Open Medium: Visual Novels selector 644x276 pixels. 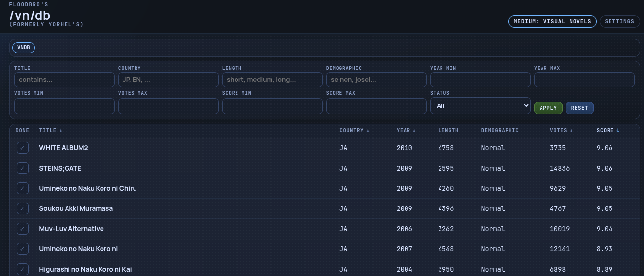(552, 21)
